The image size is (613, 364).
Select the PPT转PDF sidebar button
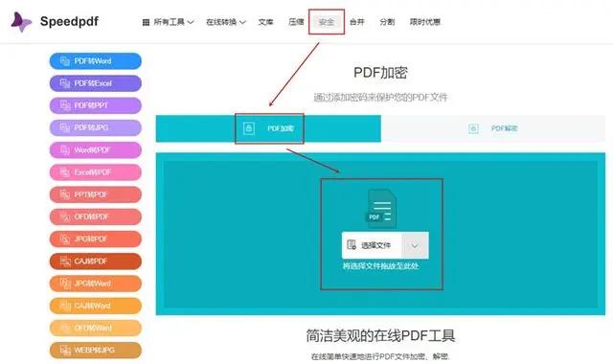coord(96,194)
